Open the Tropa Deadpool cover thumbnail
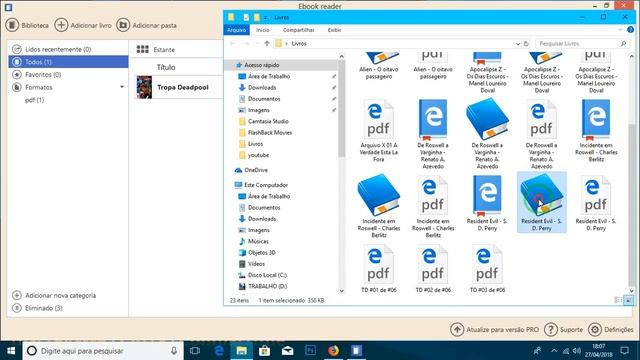The width and height of the screenshot is (640, 360). coord(144,87)
